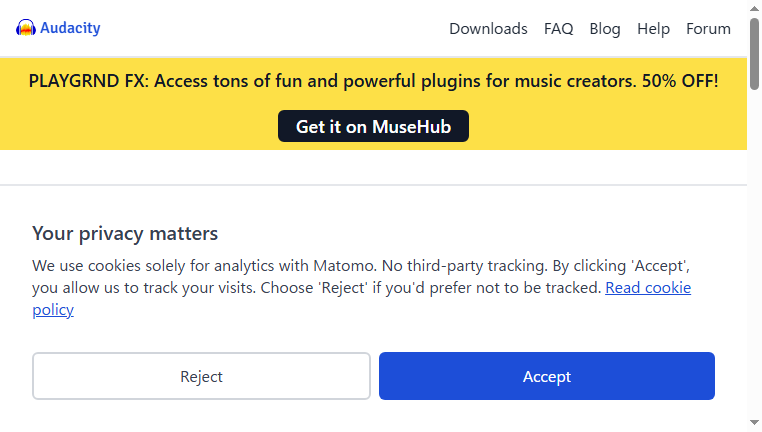Image resolution: width=762 pixels, height=432 pixels.
Task: Click the empty scrollbar track below thumb
Action: [754, 253]
